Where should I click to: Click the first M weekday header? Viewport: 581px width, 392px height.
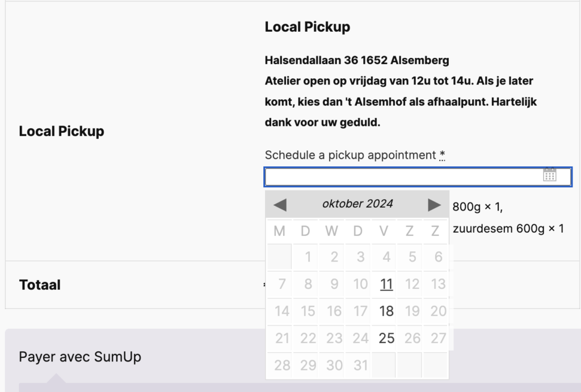[x=279, y=231]
